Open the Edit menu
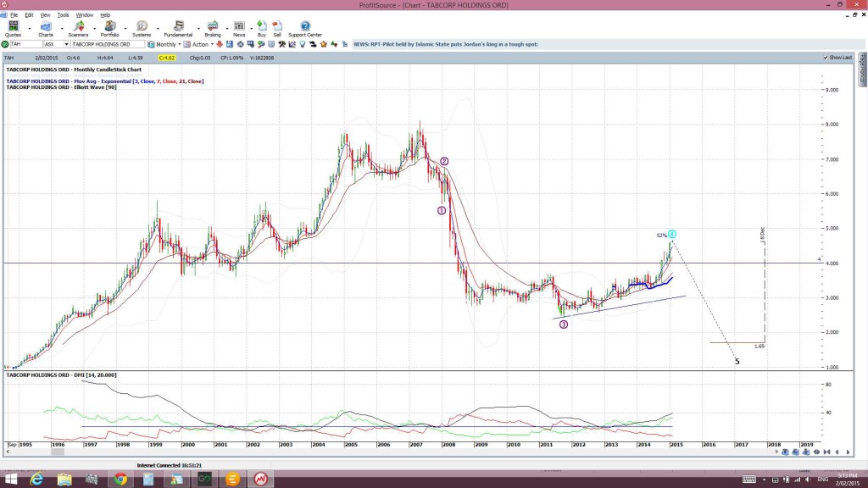The image size is (868, 488). 29,15
